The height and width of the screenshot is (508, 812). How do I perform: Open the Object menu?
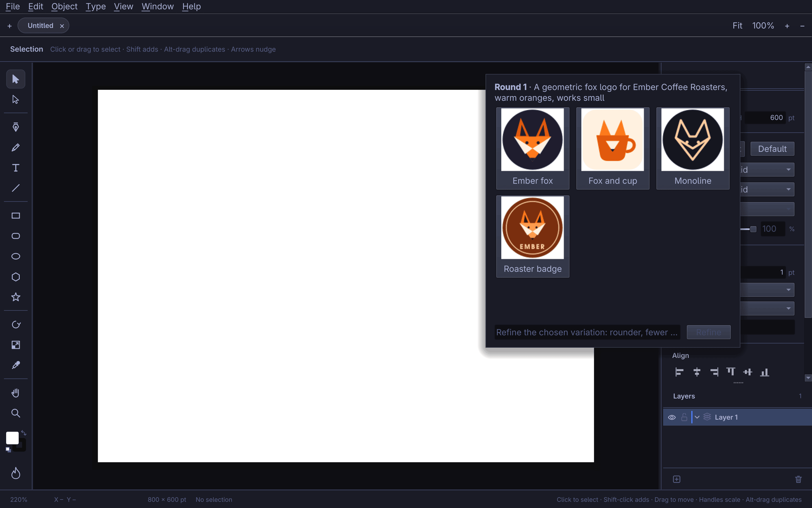(64, 6)
